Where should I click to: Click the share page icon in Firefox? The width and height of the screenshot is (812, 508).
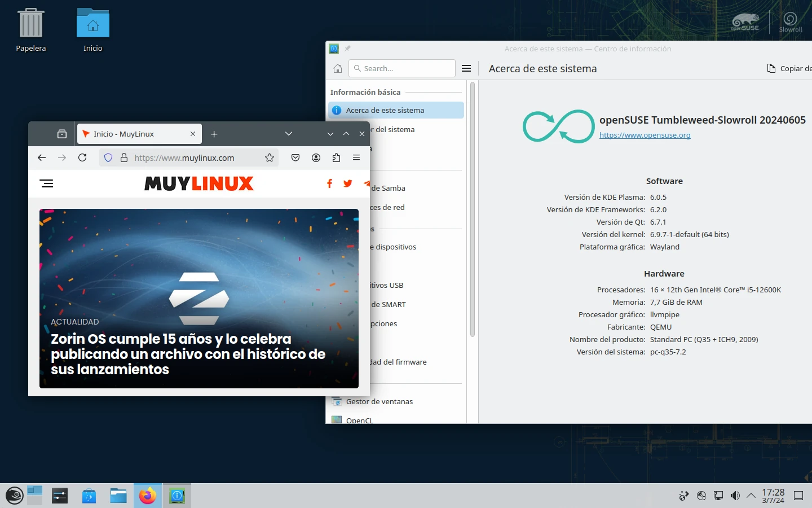tap(336, 157)
